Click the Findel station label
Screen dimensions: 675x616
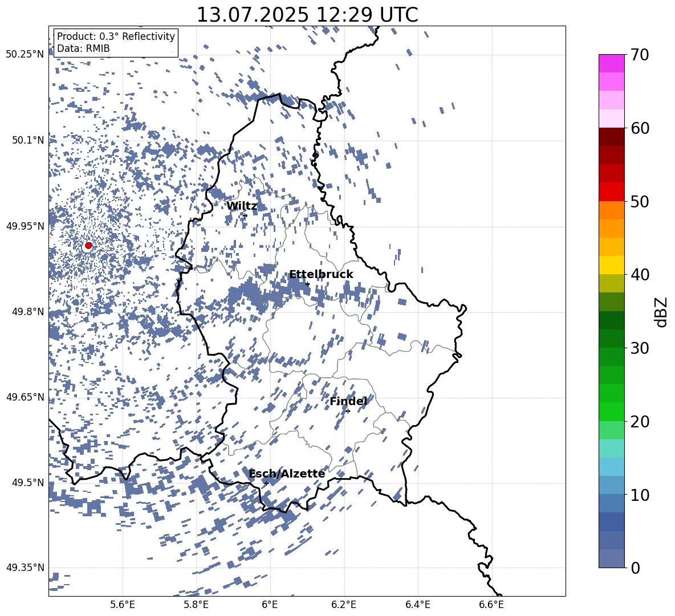point(348,401)
